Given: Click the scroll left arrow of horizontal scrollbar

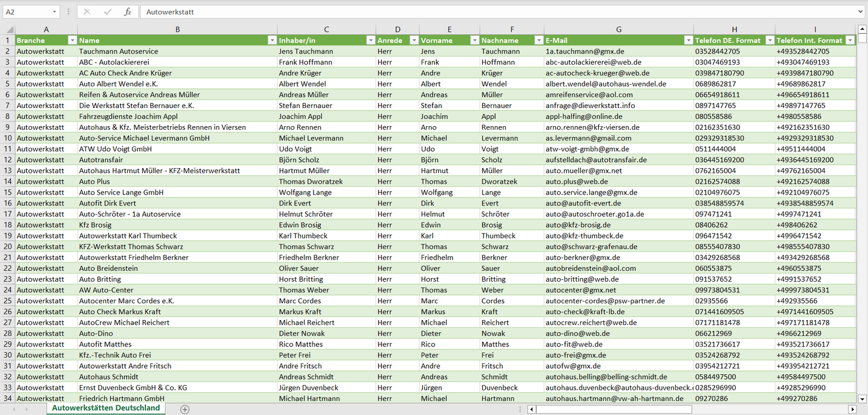Looking at the screenshot, I should click(x=532, y=409).
